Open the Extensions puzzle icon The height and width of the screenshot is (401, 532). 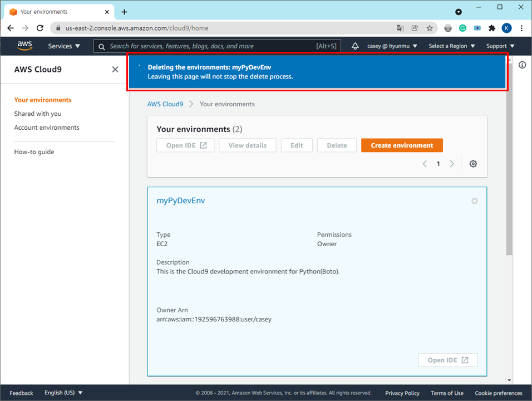pyautogui.click(x=492, y=28)
